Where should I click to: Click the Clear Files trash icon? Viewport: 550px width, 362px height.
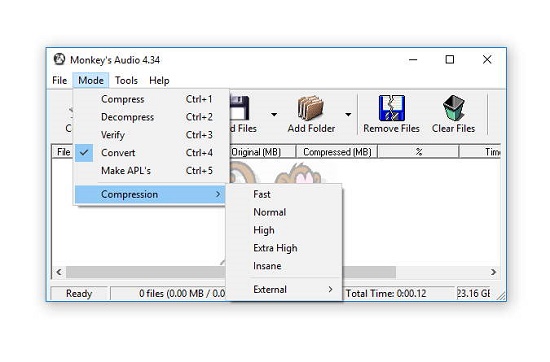454,108
